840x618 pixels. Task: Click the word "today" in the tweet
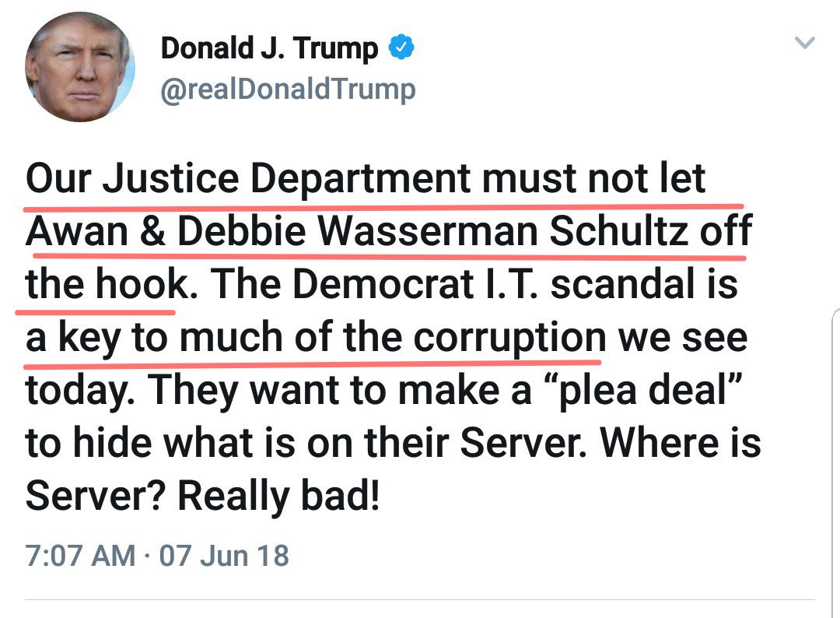click(x=74, y=391)
